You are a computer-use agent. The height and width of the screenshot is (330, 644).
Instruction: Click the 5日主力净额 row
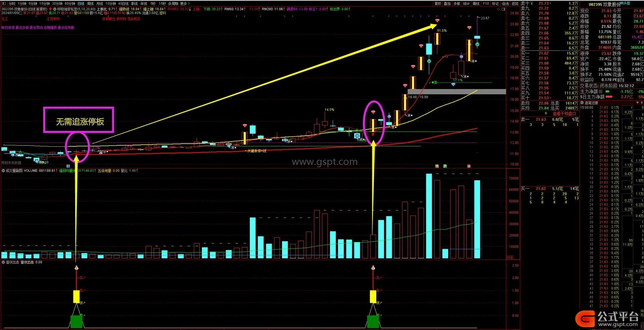click(x=612, y=97)
